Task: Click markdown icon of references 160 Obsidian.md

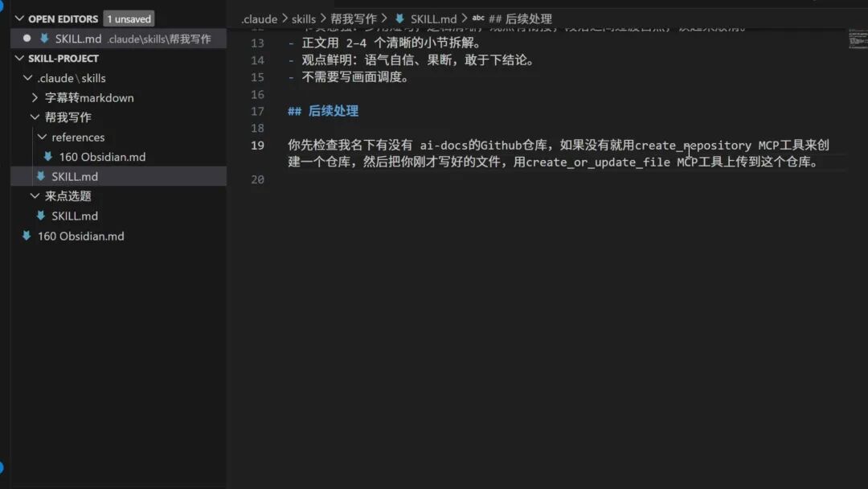Action: [x=48, y=157]
